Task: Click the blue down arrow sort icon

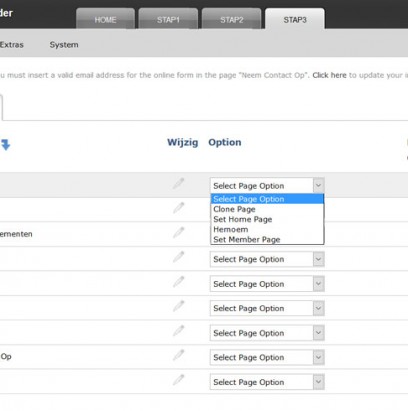Action: (5, 145)
